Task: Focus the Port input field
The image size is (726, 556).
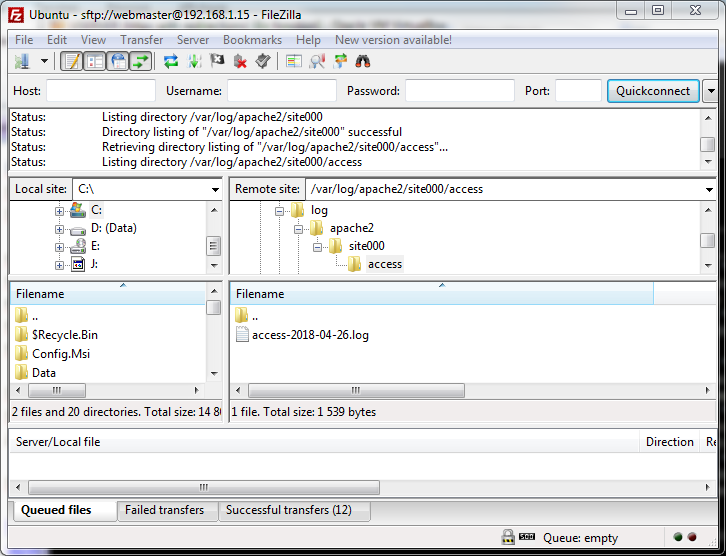Action: 578,91
